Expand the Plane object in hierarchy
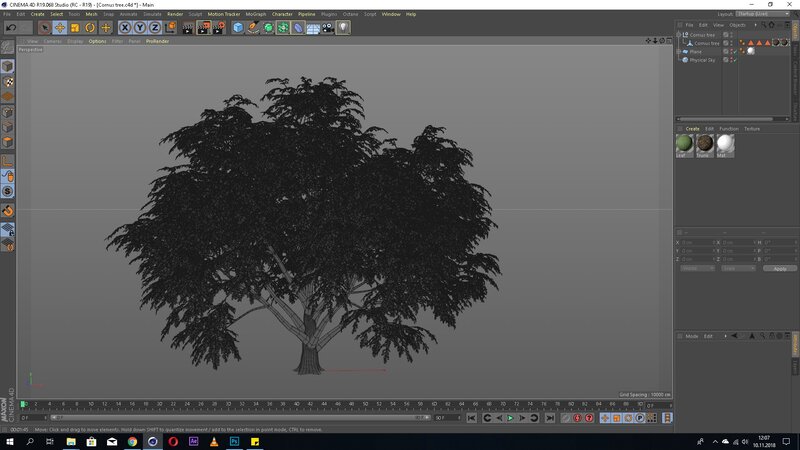 click(680, 51)
